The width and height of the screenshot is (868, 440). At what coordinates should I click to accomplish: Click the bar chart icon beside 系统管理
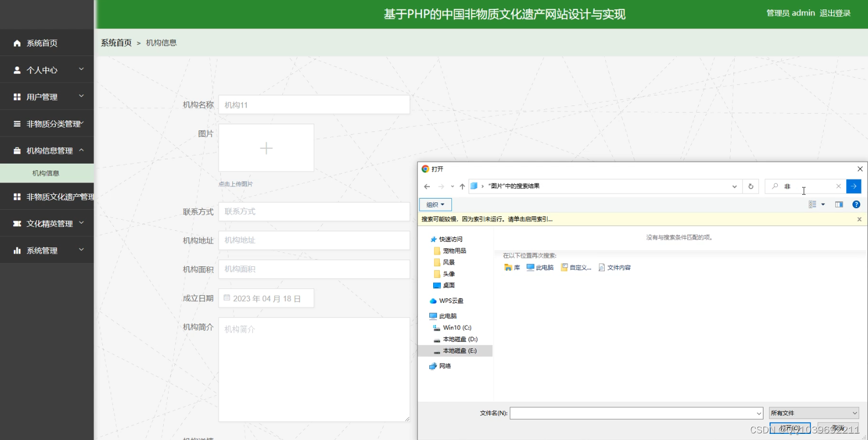[17, 251]
